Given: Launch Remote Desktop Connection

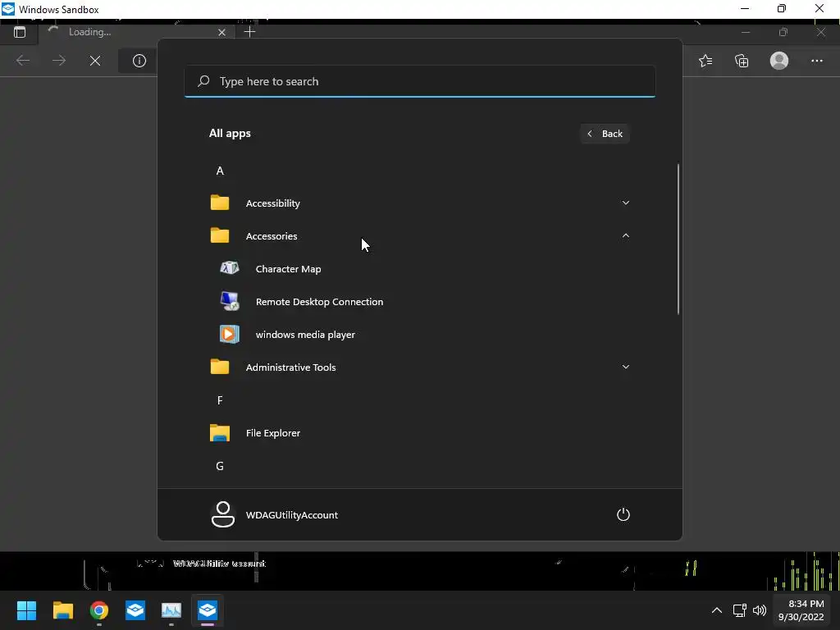Looking at the screenshot, I should [319, 302].
